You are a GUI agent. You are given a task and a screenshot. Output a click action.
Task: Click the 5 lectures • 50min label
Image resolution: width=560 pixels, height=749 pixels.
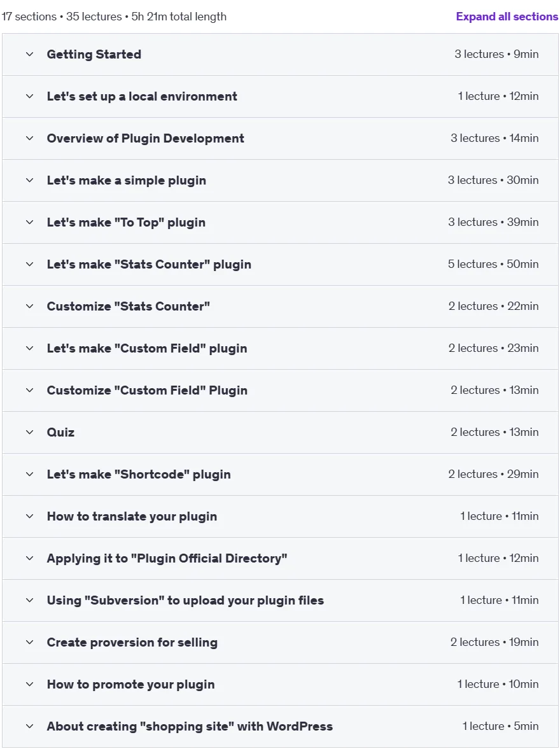pos(493,264)
